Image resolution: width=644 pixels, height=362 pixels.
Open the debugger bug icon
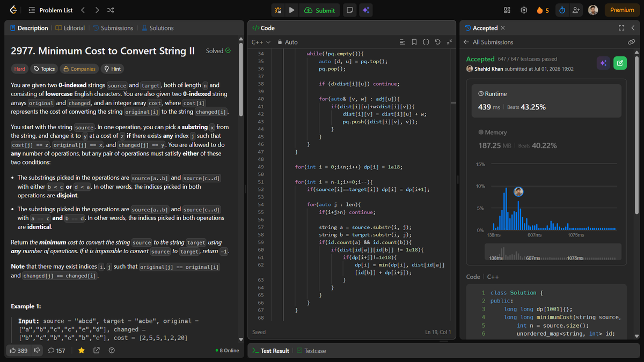click(x=277, y=10)
